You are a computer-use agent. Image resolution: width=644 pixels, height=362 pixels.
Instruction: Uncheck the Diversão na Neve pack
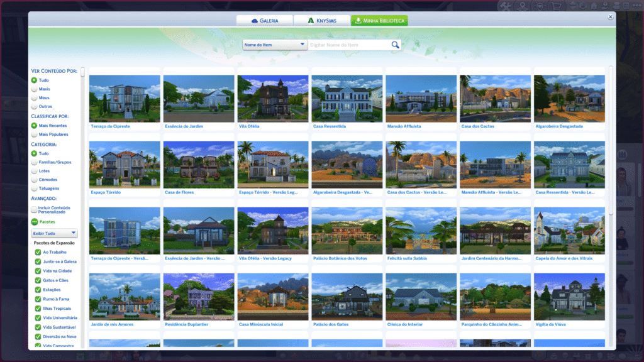coord(38,337)
